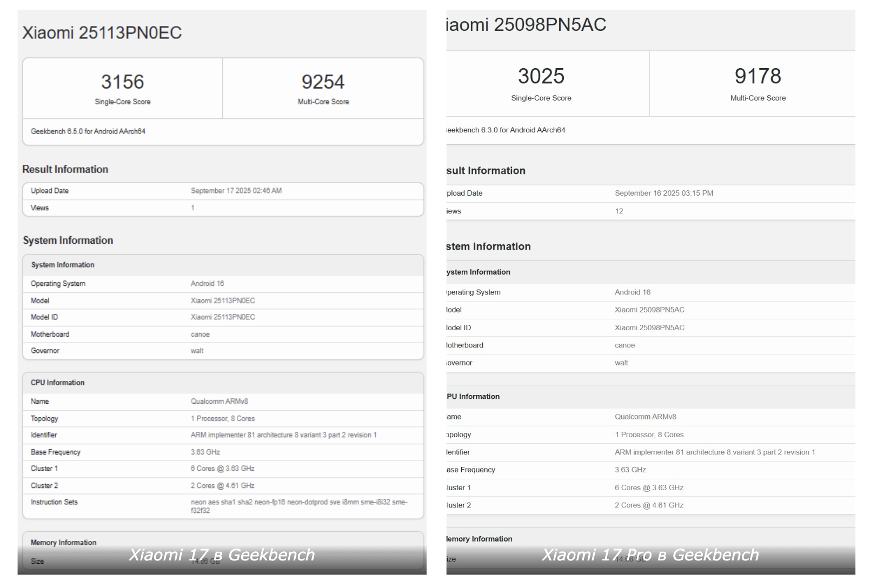Click the September 17 2025 upload date
877x588 pixels.
[x=236, y=191]
